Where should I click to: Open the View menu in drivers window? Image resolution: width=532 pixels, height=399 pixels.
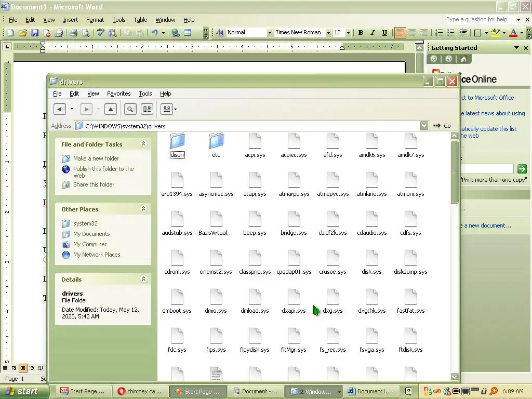(93, 94)
